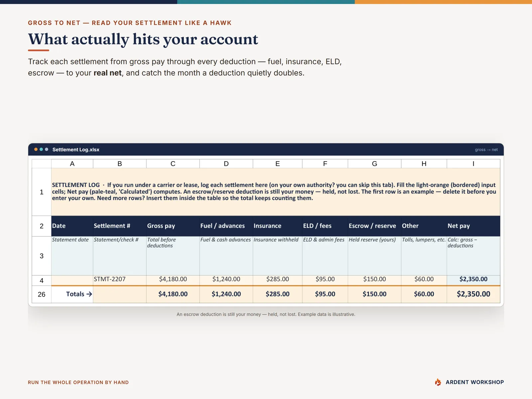Click the ARDENT WORKSHOP brand text
Image resolution: width=532 pixels, height=399 pixels.
pyautogui.click(x=475, y=382)
